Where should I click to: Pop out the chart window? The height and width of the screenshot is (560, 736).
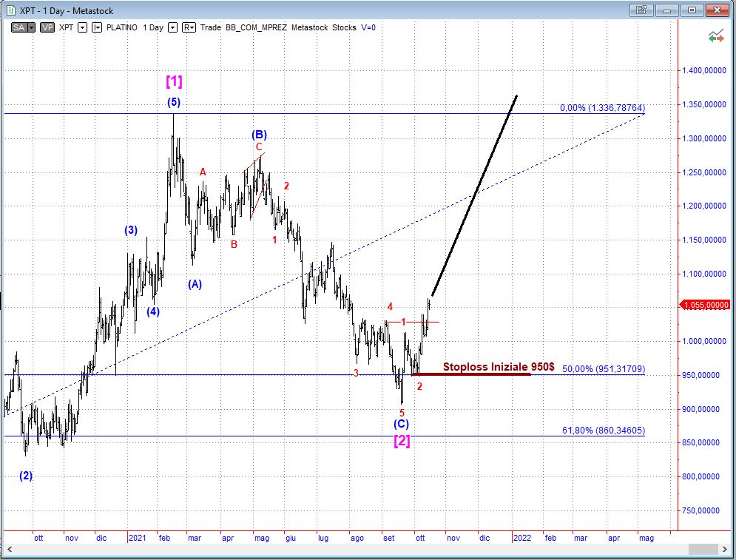(x=641, y=10)
